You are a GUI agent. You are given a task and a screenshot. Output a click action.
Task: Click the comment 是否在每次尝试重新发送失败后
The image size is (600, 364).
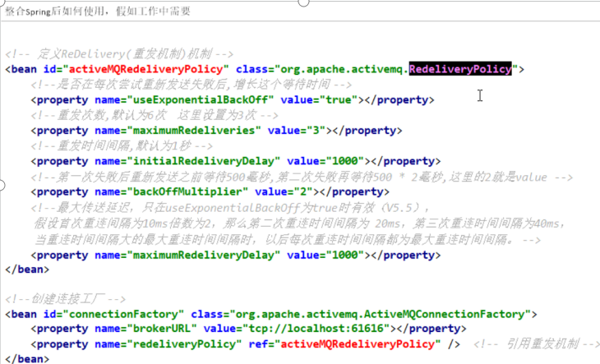click(192, 84)
